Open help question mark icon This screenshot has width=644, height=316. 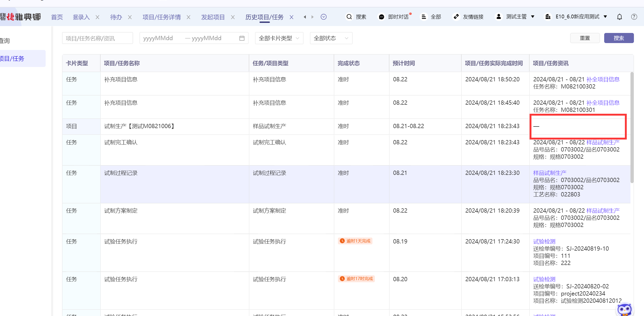click(x=634, y=17)
